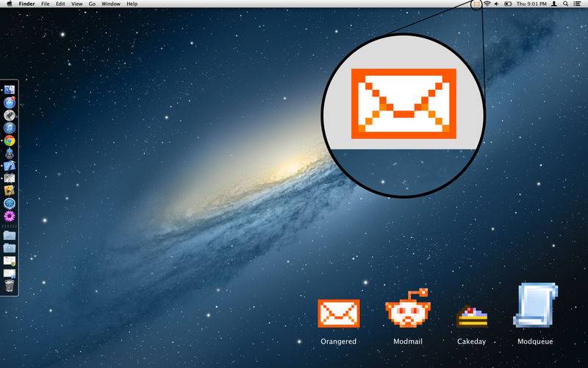
Task: Open the Apple menu
Action: point(10,4)
